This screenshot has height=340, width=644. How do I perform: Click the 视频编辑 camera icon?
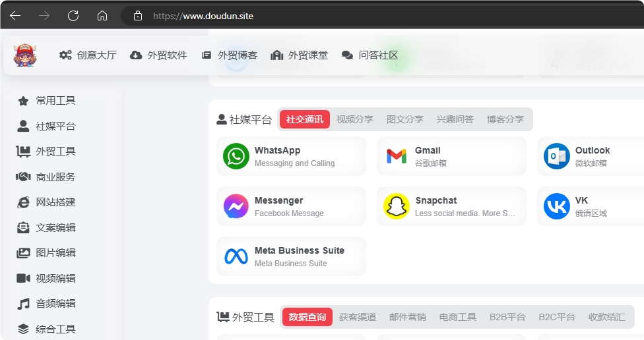click(23, 279)
